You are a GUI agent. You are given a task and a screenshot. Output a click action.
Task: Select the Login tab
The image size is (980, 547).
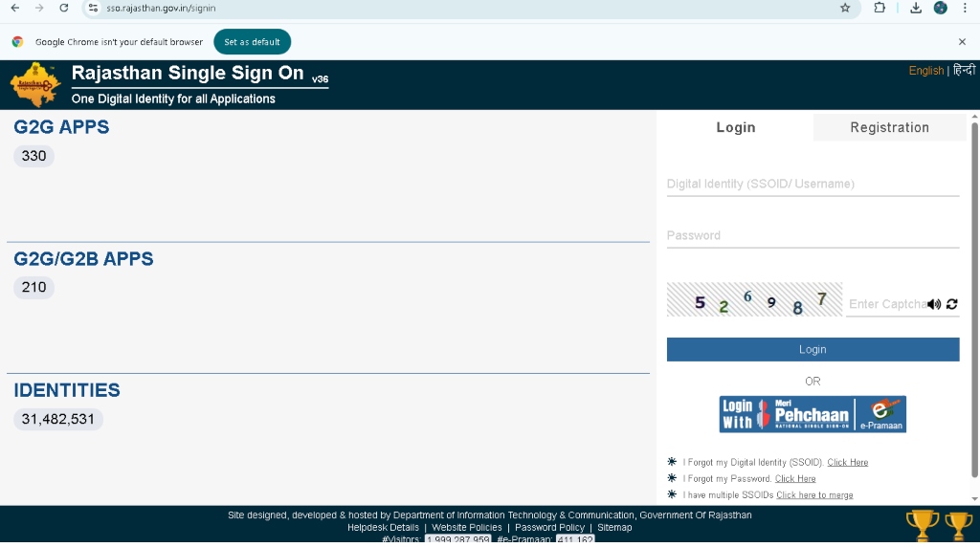tap(736, 127)
